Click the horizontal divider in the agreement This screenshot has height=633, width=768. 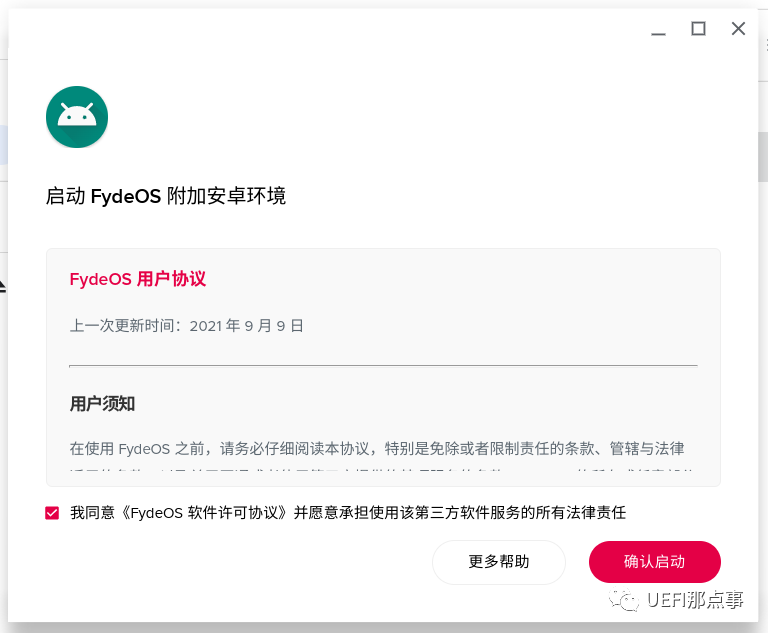click(x=383, y=365)
